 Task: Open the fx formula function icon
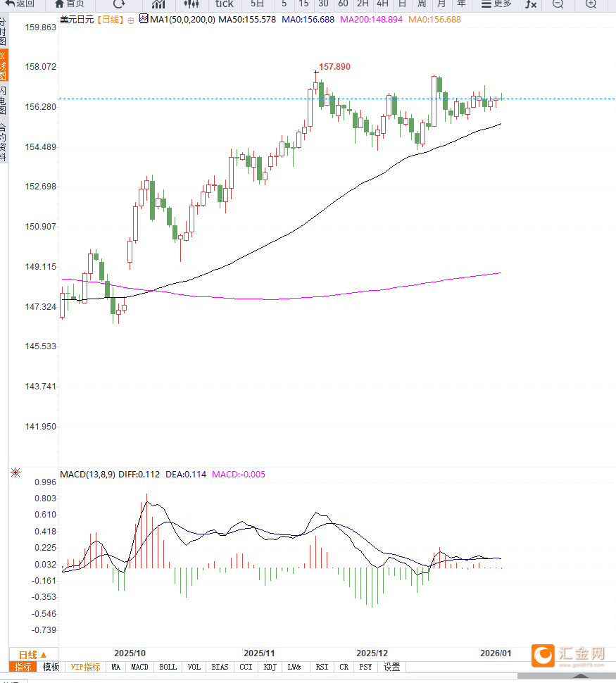tap(530, 4)
